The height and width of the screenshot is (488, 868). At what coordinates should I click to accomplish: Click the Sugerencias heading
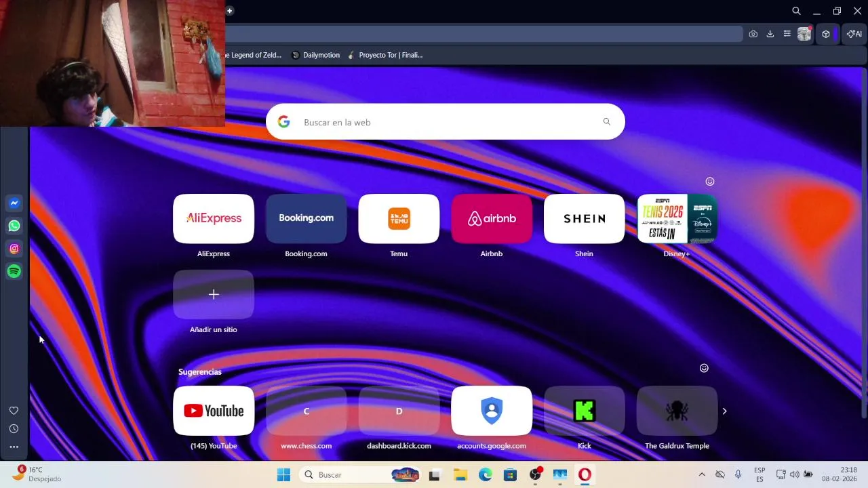(x=200, y=372)
